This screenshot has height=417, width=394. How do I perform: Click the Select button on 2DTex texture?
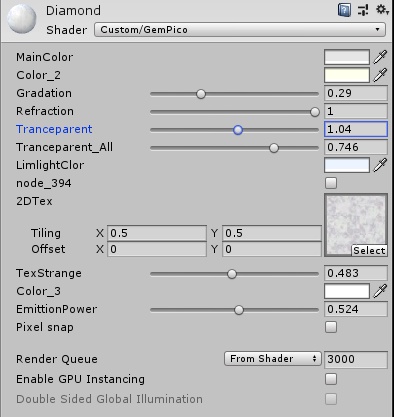369,250
